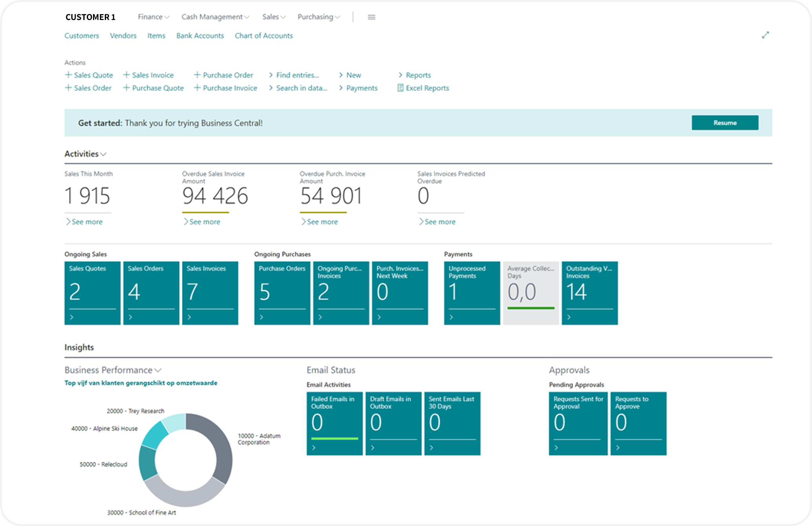Click the Excel Reports document icon
The height and width of the screenshot is (526, 812).
400,87
